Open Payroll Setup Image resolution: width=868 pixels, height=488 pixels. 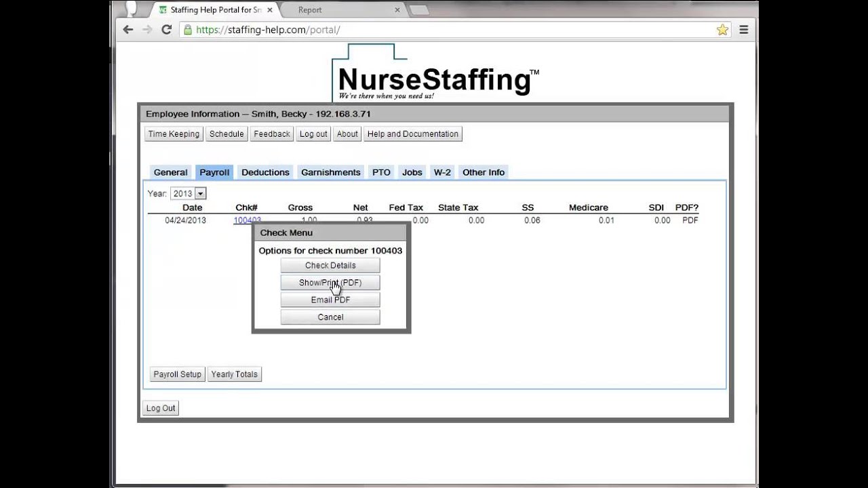177,374
